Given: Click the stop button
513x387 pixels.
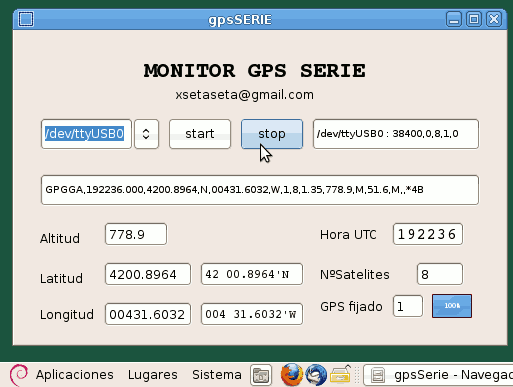Looking at the screenshot, I should point(272,134).
